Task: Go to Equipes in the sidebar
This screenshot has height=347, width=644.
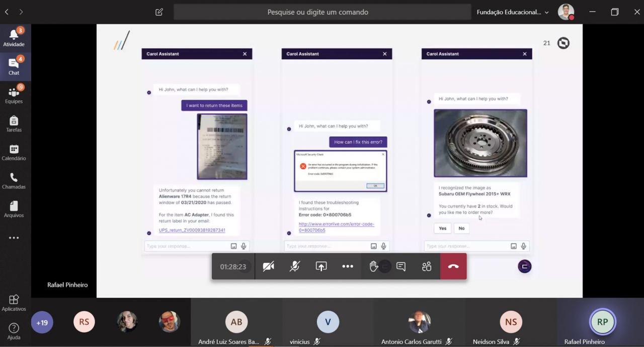Action: tap(14, 95)
